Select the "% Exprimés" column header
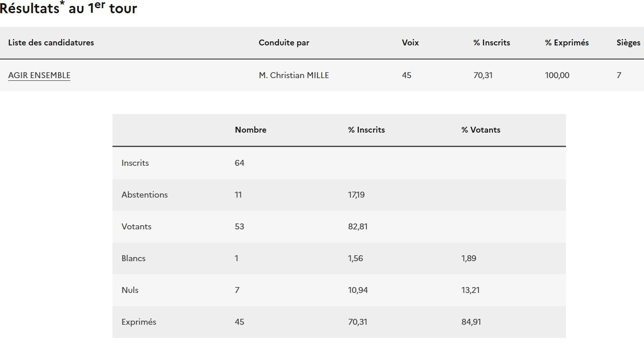 pos(566,43)
